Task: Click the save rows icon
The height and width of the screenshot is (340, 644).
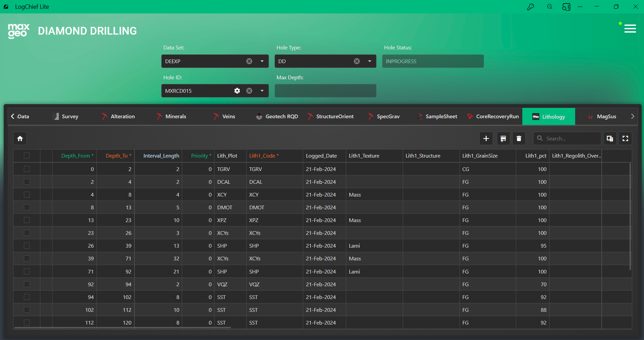Action: coord(503,138)
